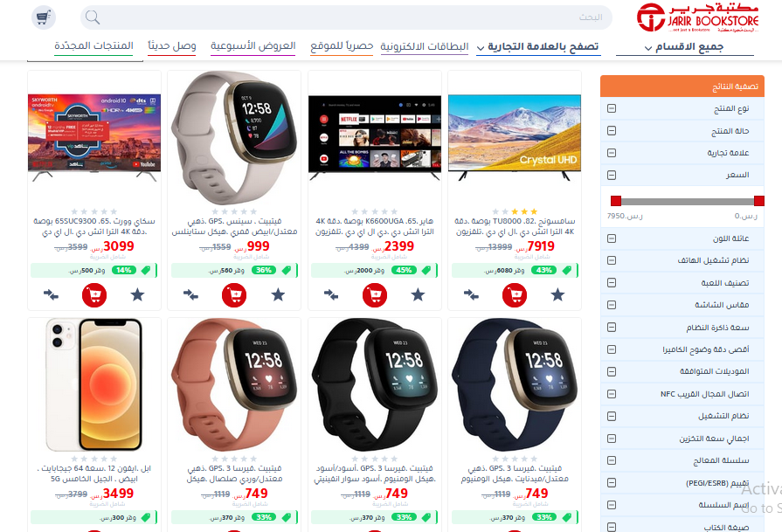
Task: Click the search magnifier icon
Action: click(x=93, y=17)
